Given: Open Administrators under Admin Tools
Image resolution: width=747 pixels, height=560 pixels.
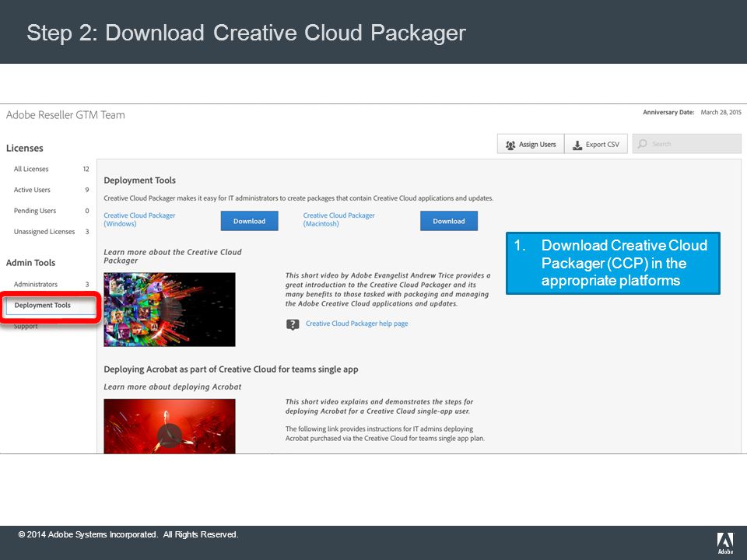Looking at the screenshot, I should click(36, 285).
